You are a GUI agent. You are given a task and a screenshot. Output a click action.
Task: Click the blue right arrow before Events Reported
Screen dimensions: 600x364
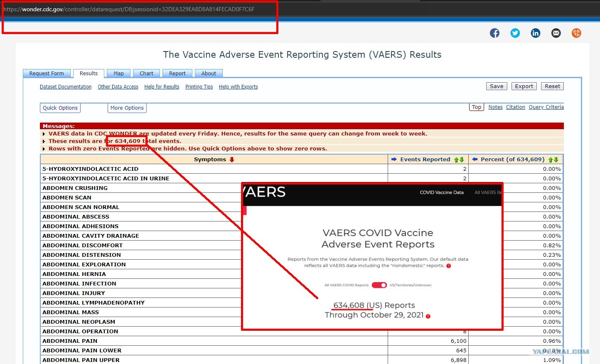click(x=394, y=159)
